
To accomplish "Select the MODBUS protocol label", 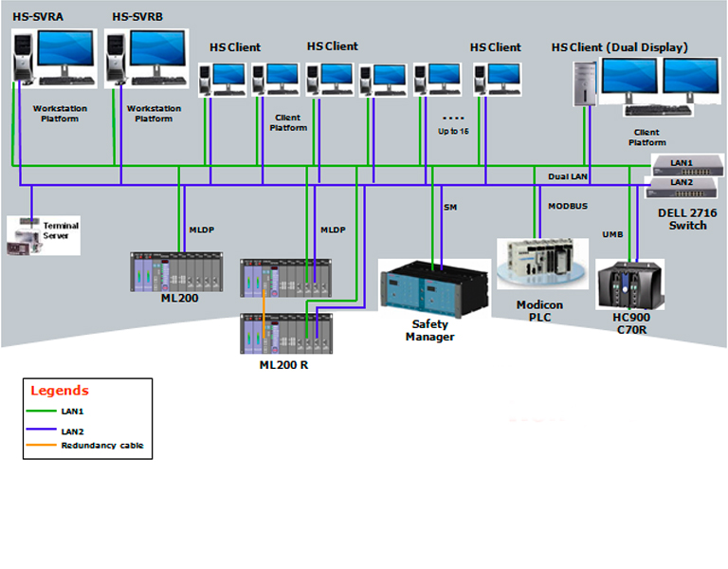I will 568,206.
